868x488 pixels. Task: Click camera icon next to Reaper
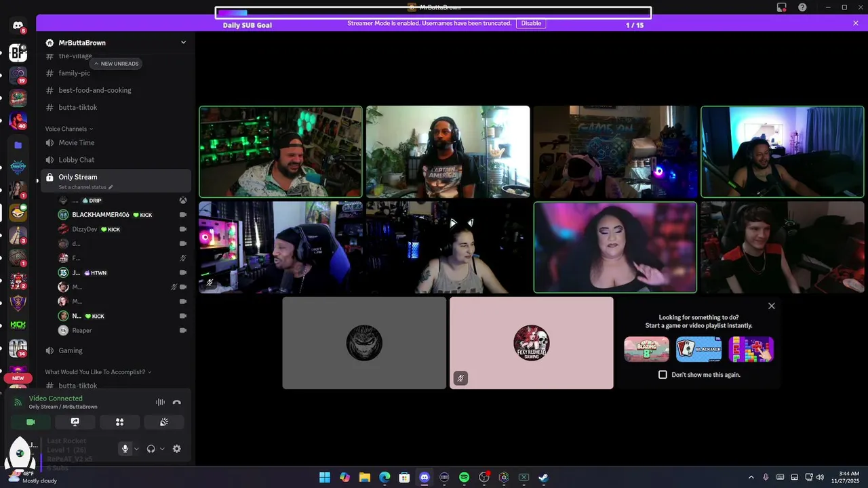[183, 330]
